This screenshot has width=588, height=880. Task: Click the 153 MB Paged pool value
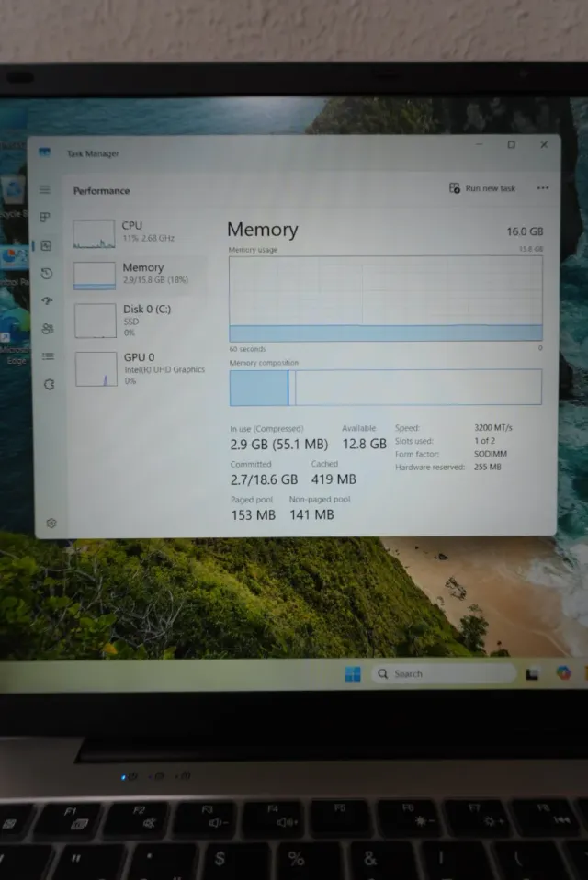pyautogui.click(x=253, y=514)
